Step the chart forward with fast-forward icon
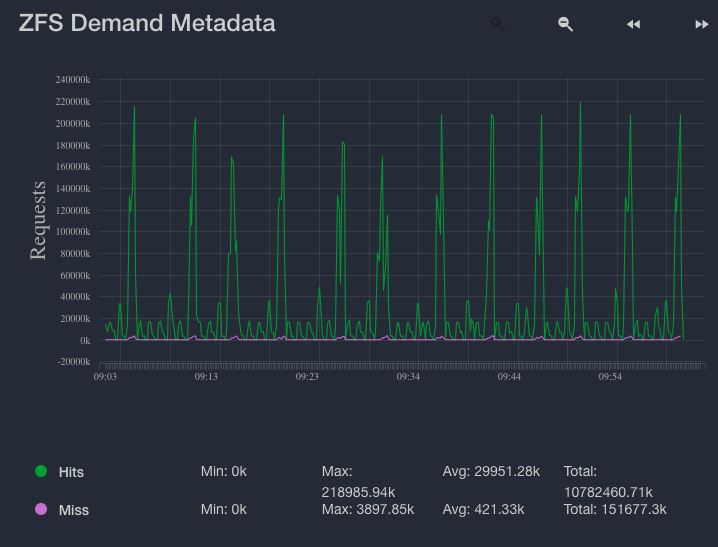Image resolution: width=718 pixels, height=547 pixels. pos(702,24)
